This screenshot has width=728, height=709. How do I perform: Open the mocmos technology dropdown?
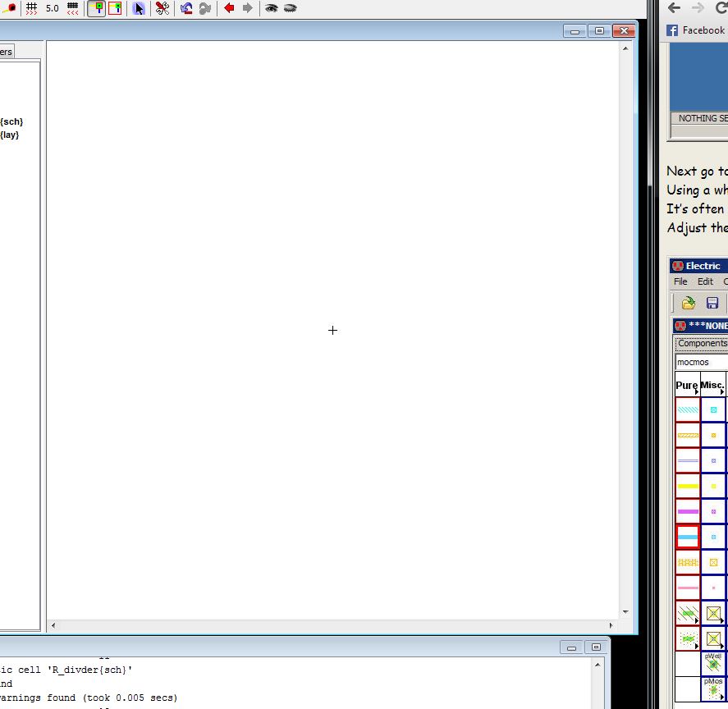coord(702,362)
